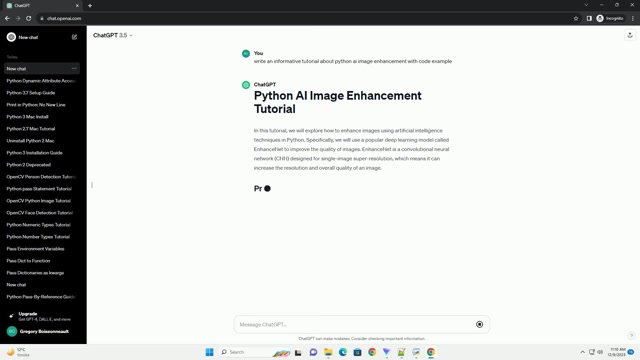Stop generating with the stop icon

click(479, 324)
